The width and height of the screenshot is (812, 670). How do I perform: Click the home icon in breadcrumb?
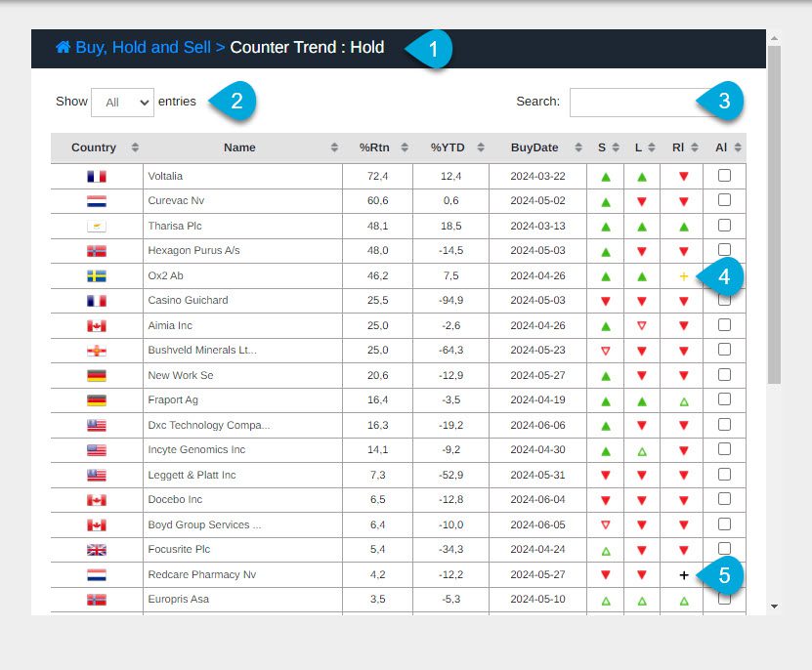(x=64, y=47)
